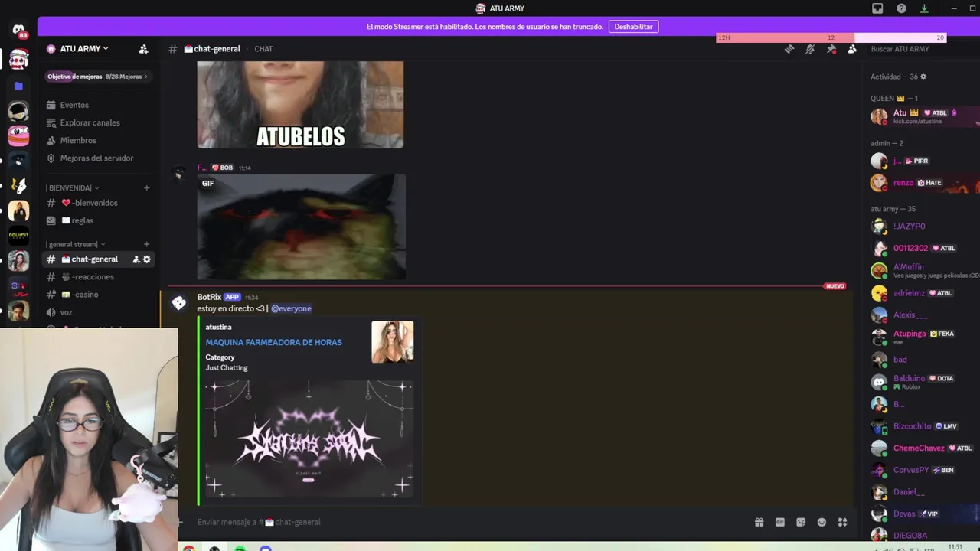
Task: Open the GIF picker in message bar
Action: tap(779, 522)
